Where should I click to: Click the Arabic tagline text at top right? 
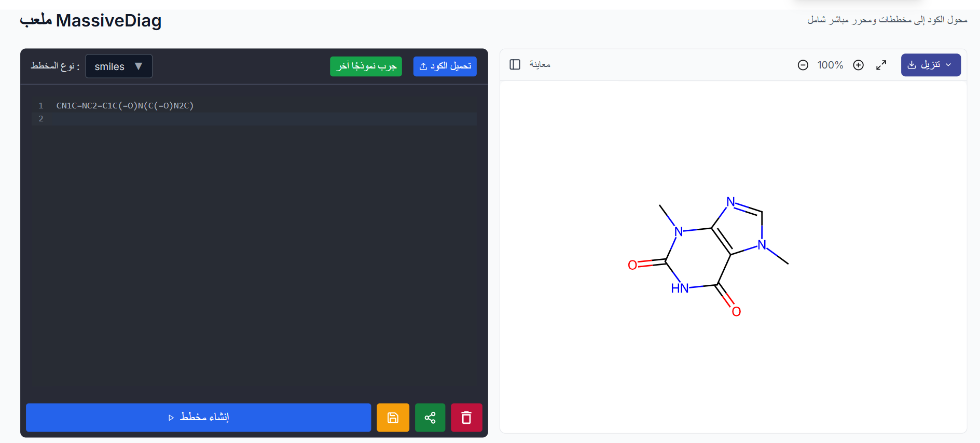(x=887, y=20)
